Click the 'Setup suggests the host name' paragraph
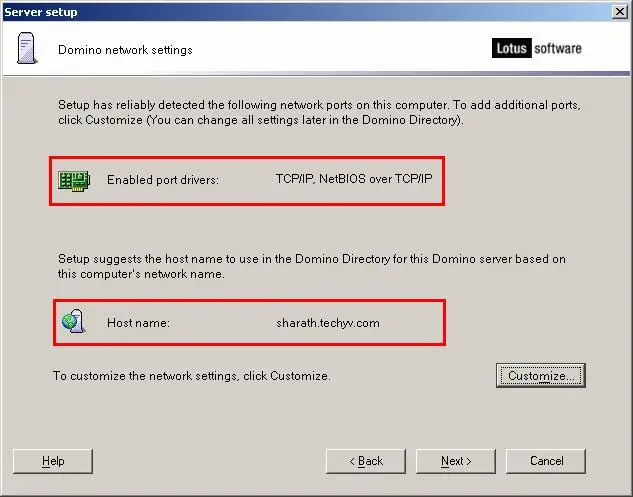The height and width of the screenshot is (497, 633). coord(312,266)
